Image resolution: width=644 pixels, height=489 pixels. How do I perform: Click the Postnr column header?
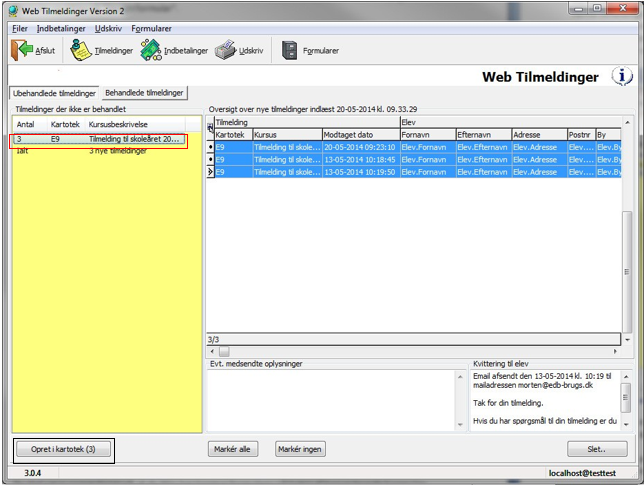point(581,135)
